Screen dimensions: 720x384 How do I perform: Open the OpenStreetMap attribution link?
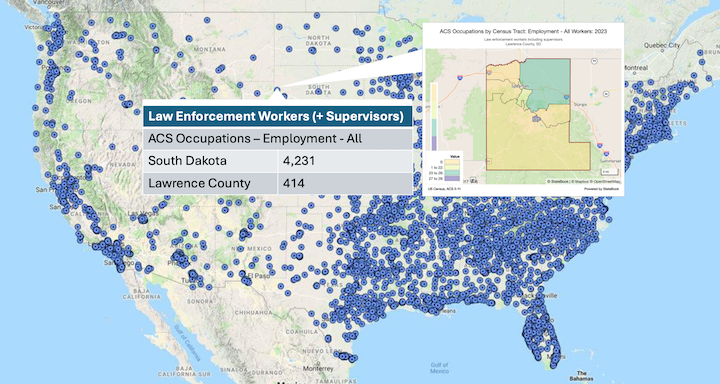pyautogui.click(x=605, y=181)
